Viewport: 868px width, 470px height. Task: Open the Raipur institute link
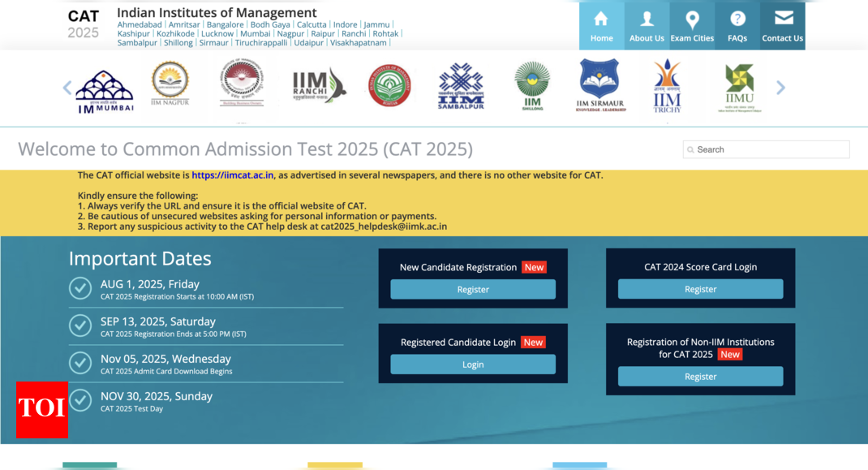323,33
